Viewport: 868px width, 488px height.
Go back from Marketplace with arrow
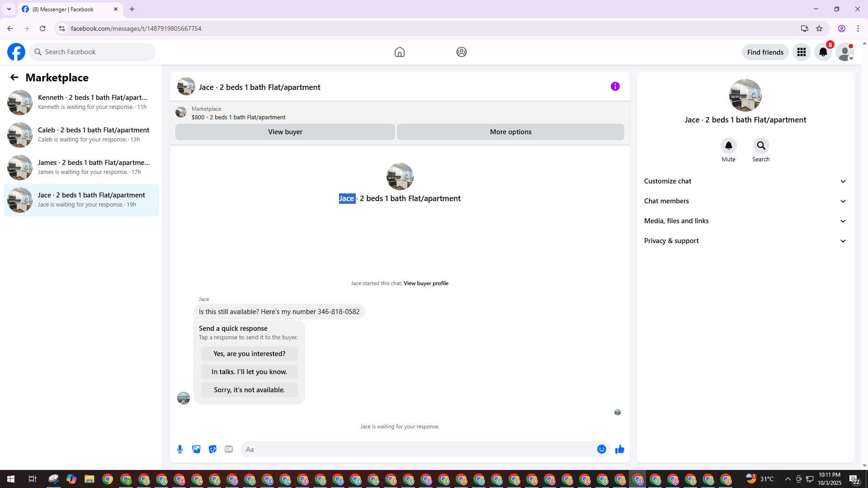[14, 78]
